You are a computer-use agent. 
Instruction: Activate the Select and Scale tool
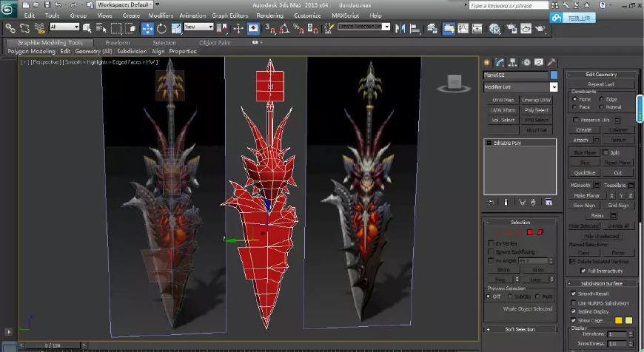(176, 28)
